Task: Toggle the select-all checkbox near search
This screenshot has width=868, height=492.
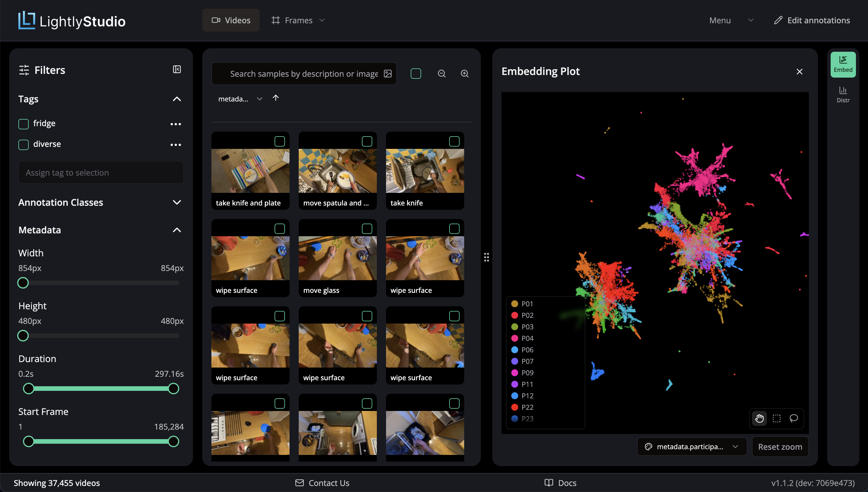Action: tap(416, 74)
